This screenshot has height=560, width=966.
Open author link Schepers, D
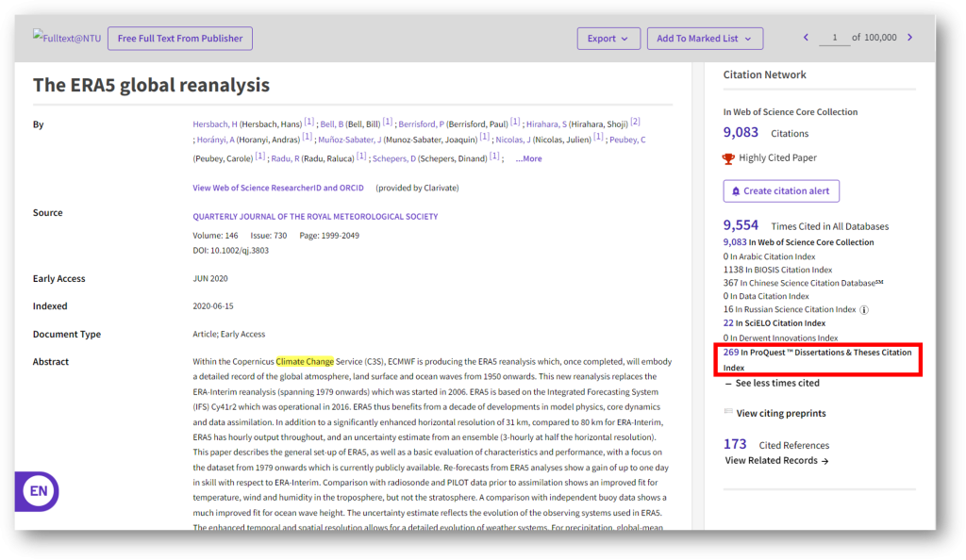pyautogui.click(x=394, y=158)
